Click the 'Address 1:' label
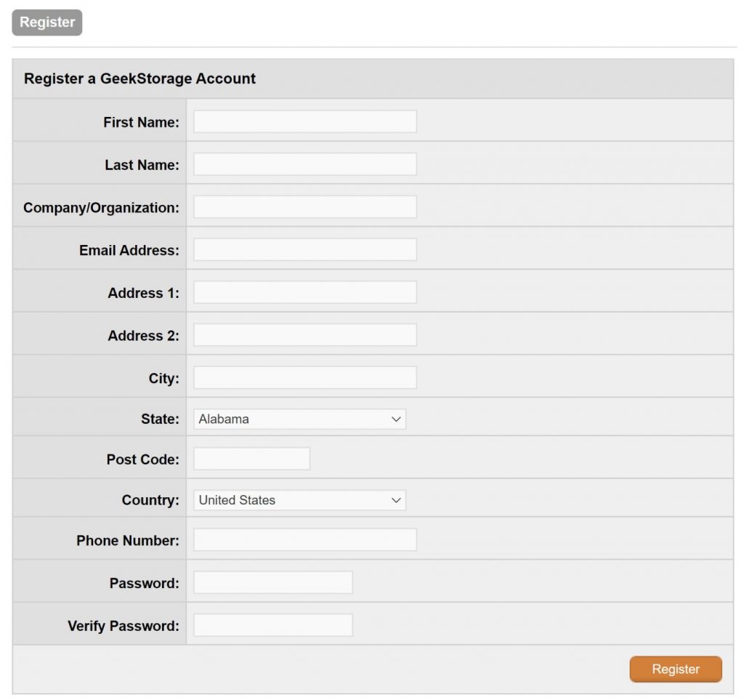 tap(143, 293)
